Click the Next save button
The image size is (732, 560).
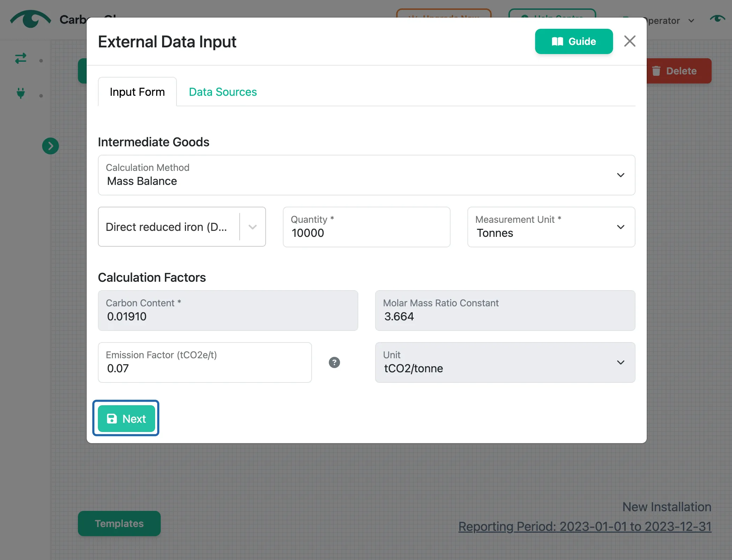[x=126, y=419]
